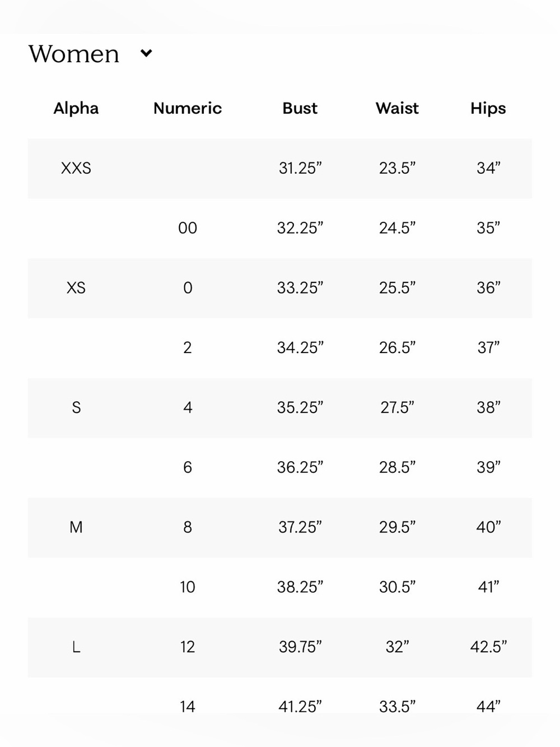Click the 42.5” hips value
The height and width of the screenshot is (747, 560).
(x=488, y=647)
